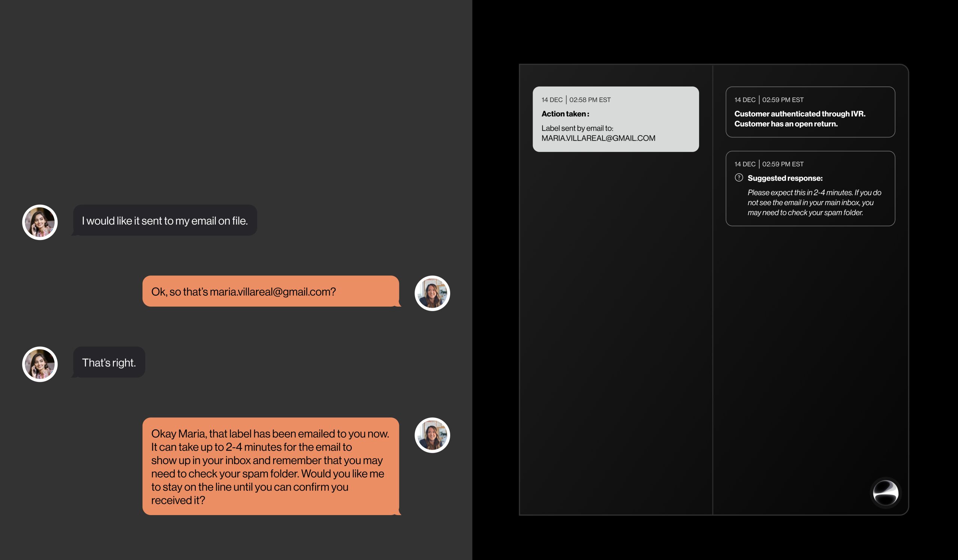958x560 pixels.
Task: Click the "That's right." chat bubble
Action: (x=109, y=362)
